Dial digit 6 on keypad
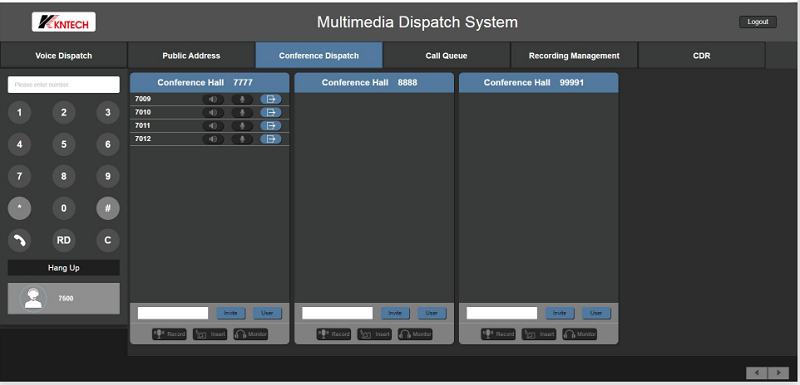The height and width of the screenshot is (385, 800). (x=108, y=144)
